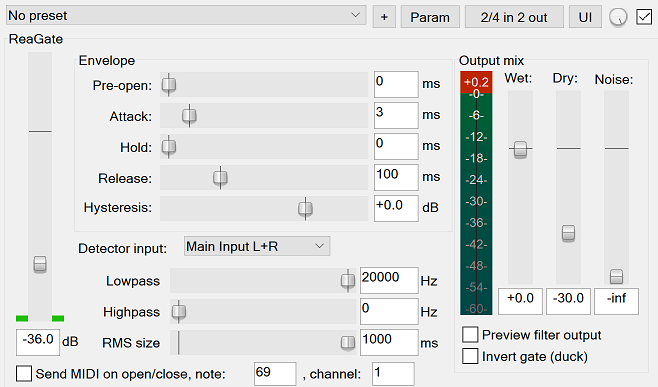Image resolution: width=658 pixels, height=387 pixels.
Task: Click the Hysteresis +0.0 dB field
Action: click(x=396, y=208)
